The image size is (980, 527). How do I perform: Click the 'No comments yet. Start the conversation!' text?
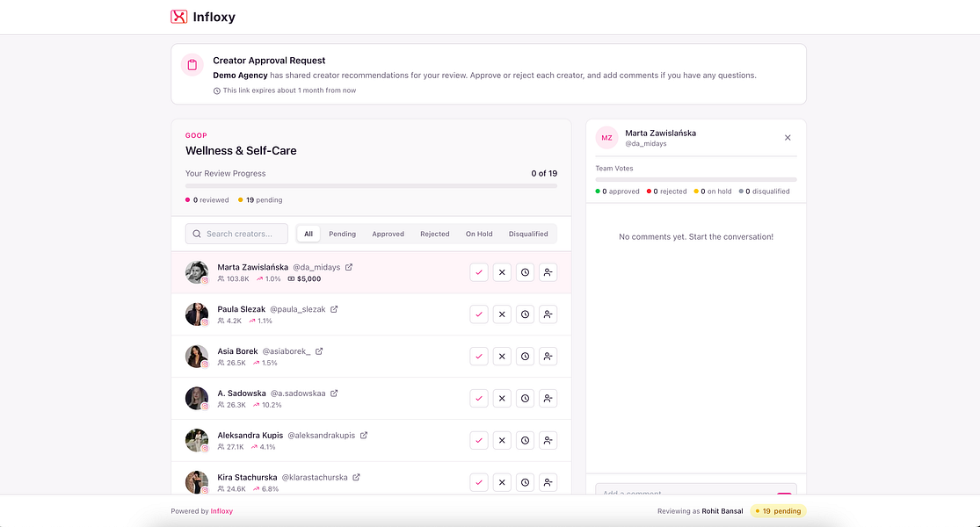pyautogui.click(x=696, y=236)
